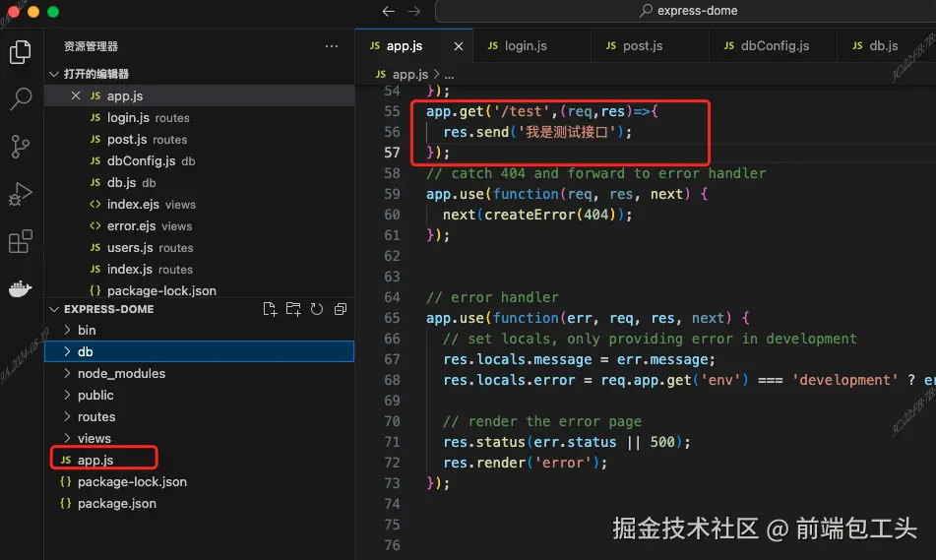The height and width of the screenshot is (560, 936).
Task: Open app.js in project tree
Action: pyautogui.click(x=200, y=460)
